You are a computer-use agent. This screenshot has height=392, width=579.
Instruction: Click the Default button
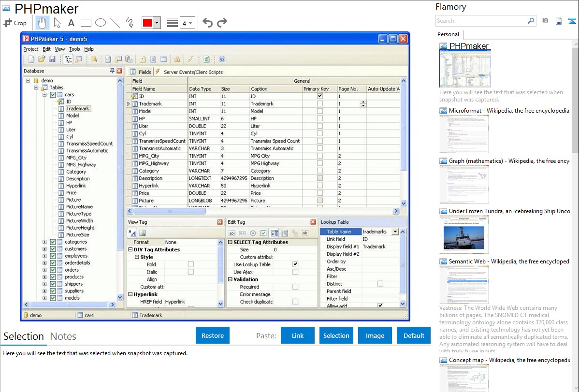414,335
